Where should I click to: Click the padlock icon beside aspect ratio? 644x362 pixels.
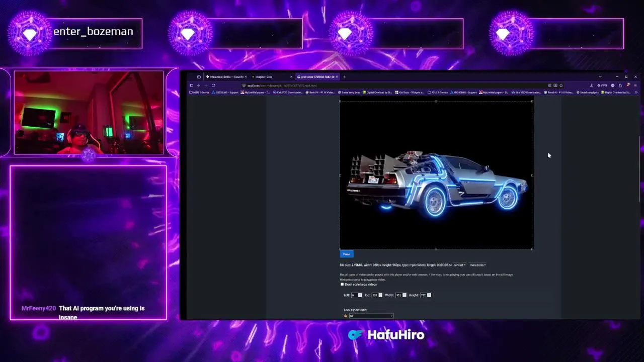click(x=346, y=316)
